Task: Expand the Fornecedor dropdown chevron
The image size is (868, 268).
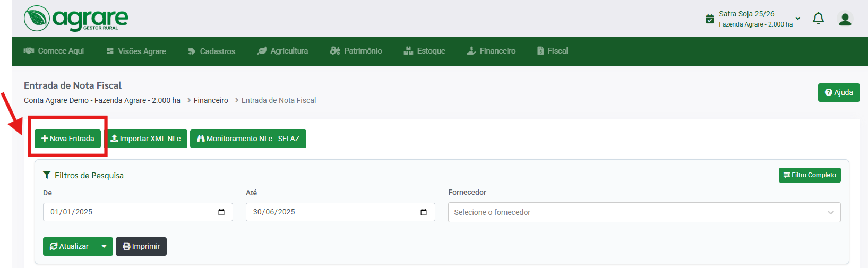Action: click(x=831, y=212)
